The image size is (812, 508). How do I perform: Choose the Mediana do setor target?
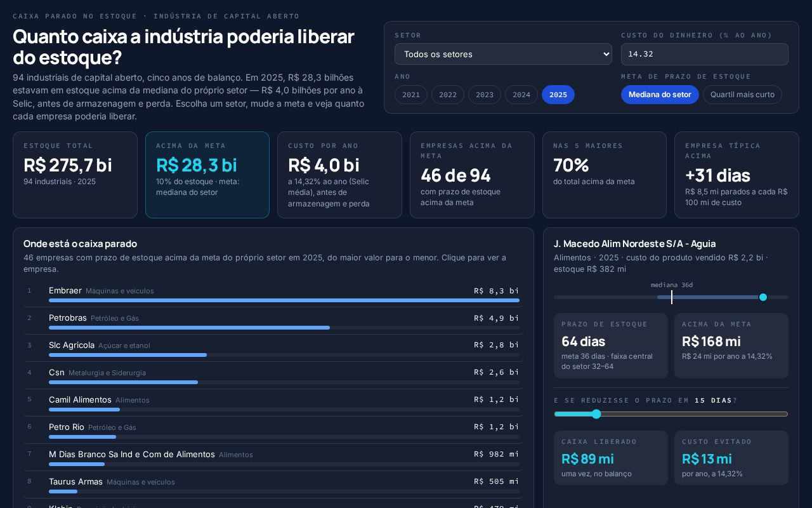[660, 95]
